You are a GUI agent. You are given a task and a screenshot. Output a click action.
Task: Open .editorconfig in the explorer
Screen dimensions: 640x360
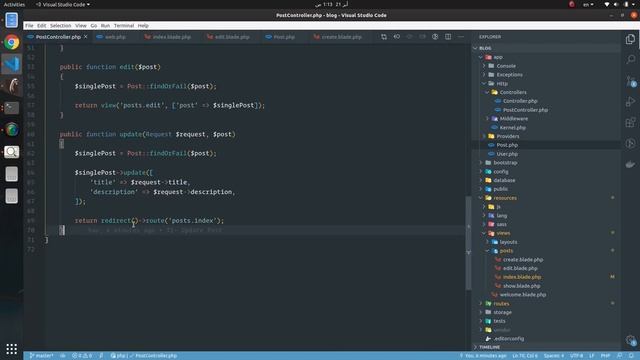(547, 338)
